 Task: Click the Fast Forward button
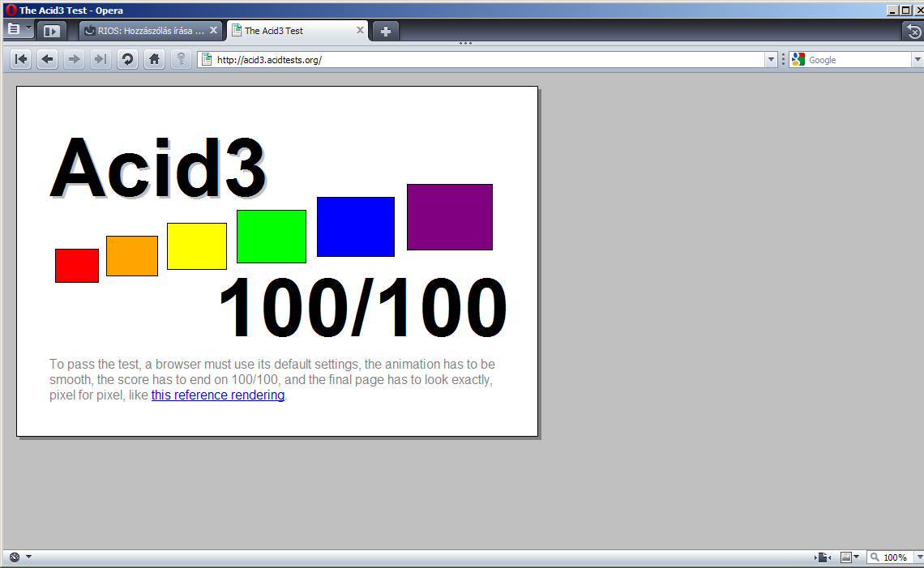[x=101, y=59]
